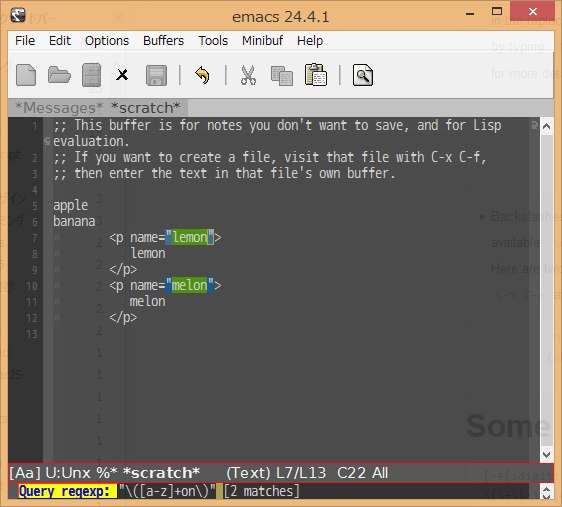Open the Buffers menu

pos(163,40)
